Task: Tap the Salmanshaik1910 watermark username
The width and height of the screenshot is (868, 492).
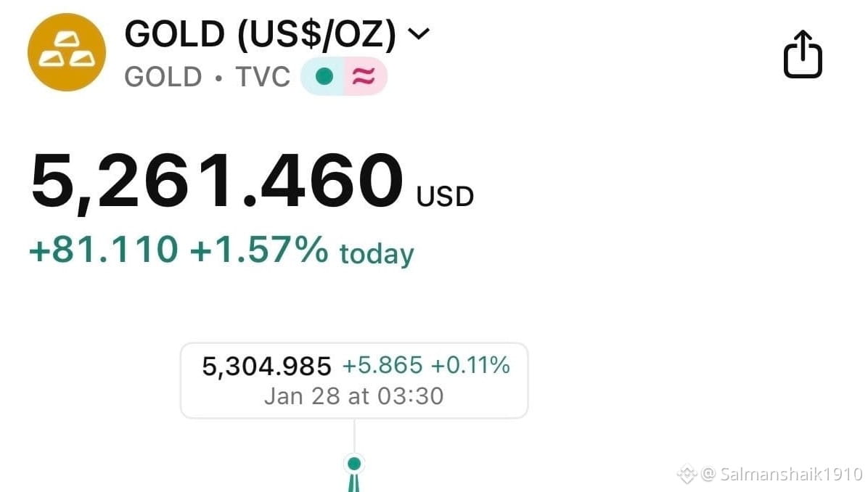Action: tap(791, 475)
